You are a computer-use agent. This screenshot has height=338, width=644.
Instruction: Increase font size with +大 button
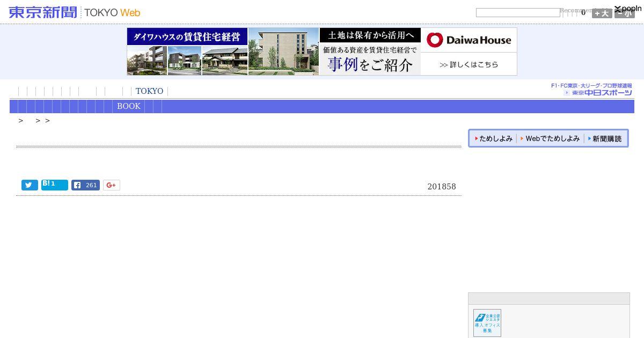[x=602, y=13]
